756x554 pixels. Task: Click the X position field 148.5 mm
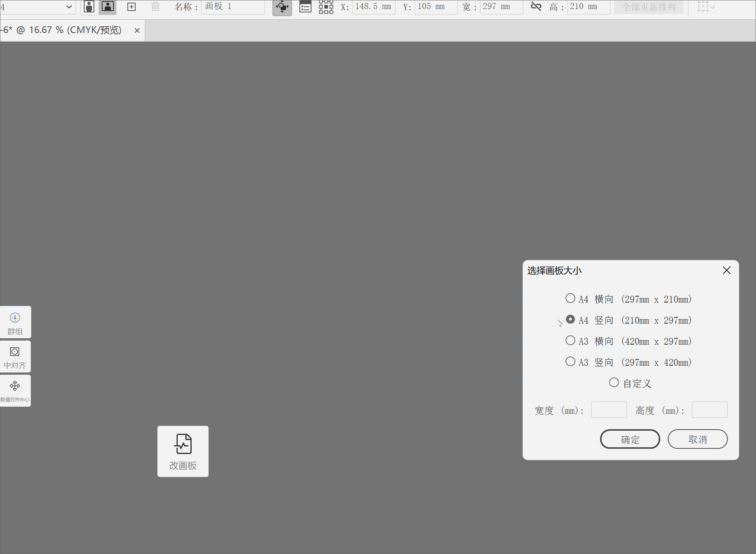point(373,7)
